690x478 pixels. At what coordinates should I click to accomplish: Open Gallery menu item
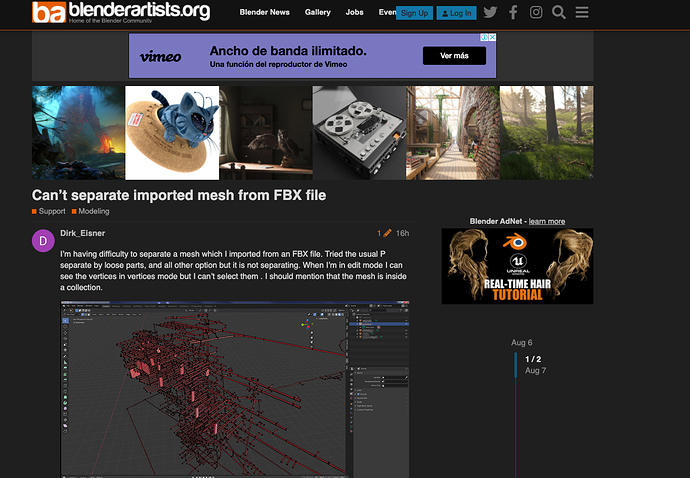(318, 12)
